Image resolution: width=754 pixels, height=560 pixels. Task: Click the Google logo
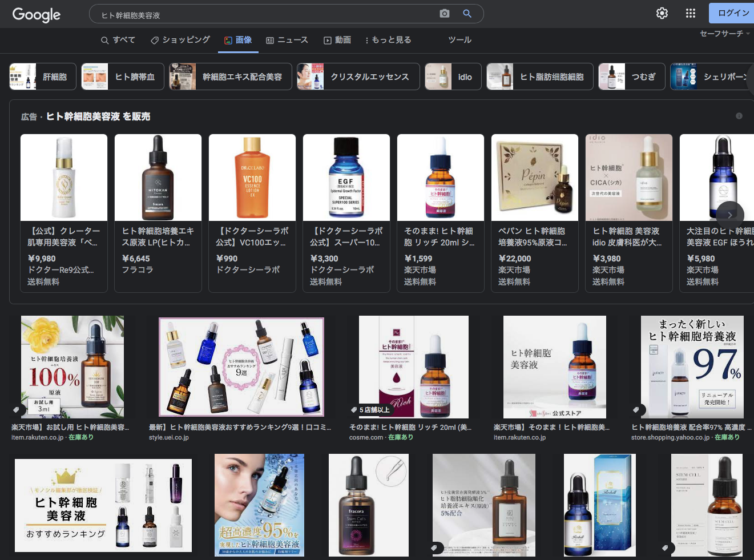pyautogui.click(x=36, y=15)
